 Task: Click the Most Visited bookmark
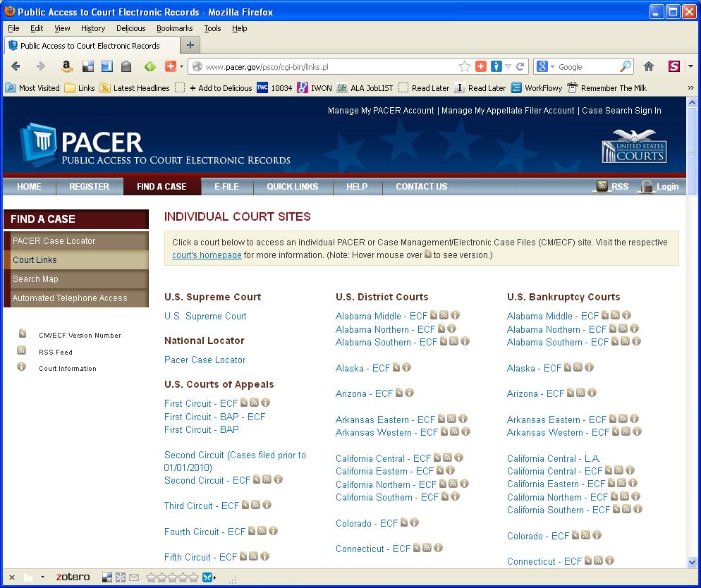click(x=32, y=88)
